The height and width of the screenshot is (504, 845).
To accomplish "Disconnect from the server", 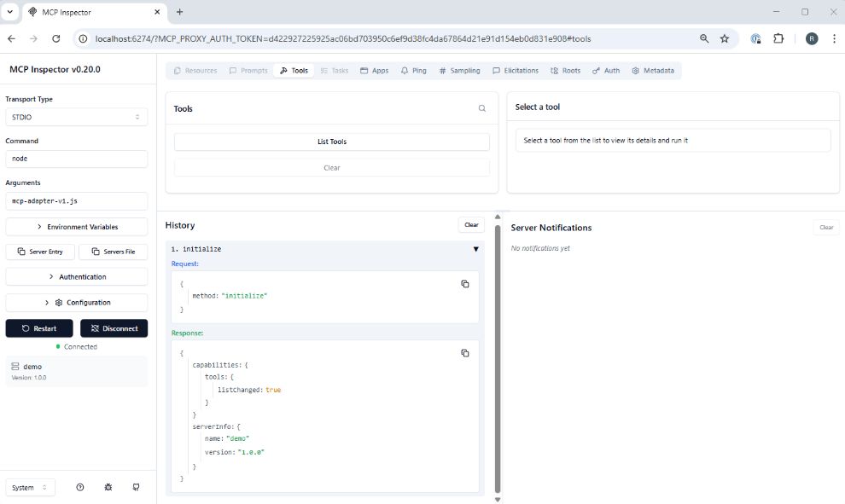I will (114, 328).
